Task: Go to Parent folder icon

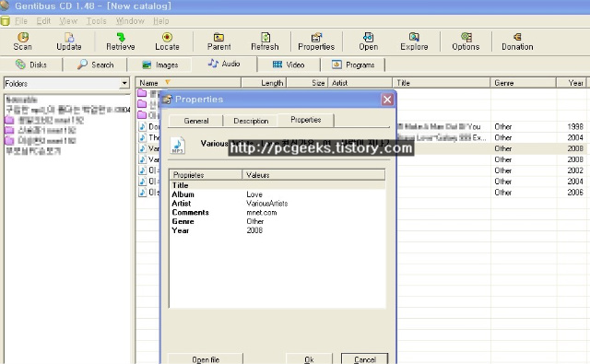Action: coord(218,41)
